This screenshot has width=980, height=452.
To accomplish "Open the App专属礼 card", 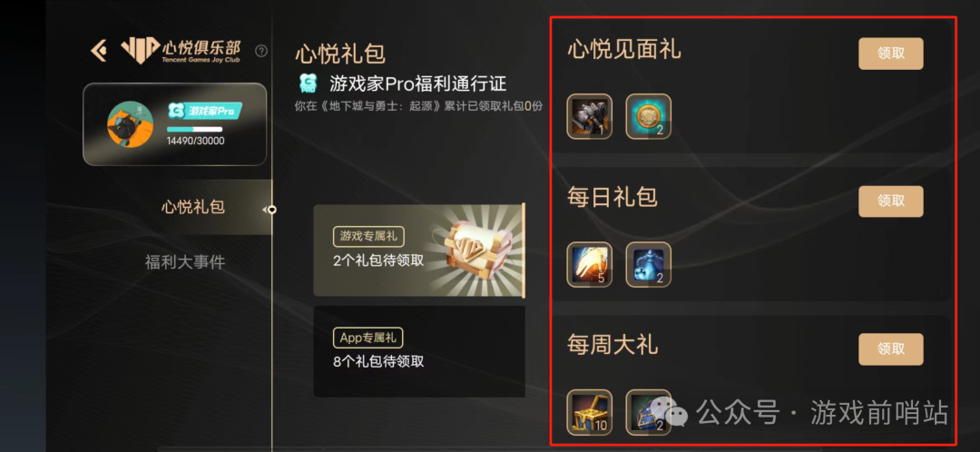I will (x=419, y=351).
